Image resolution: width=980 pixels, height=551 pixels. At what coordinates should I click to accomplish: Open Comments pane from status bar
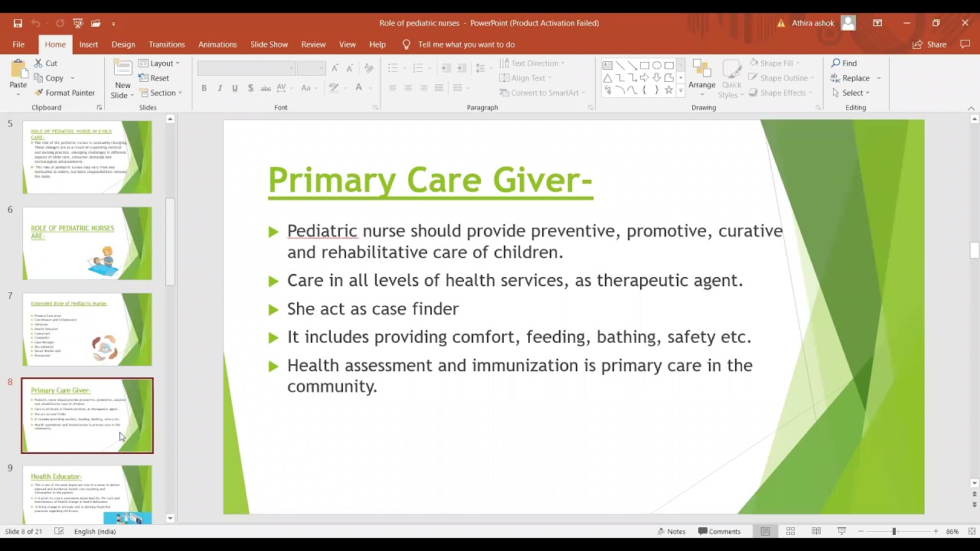click(718, 531)
